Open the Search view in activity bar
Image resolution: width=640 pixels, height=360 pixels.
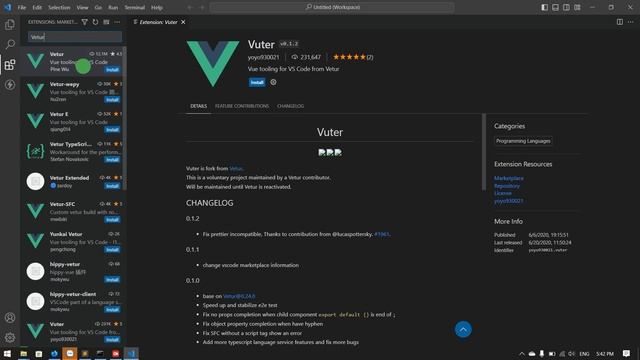tap(10, 44)
